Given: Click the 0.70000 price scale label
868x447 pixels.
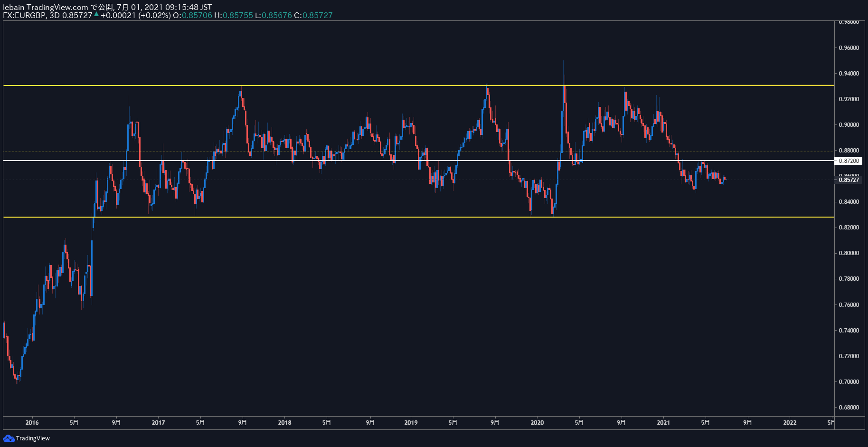Looking at the screenshot, I should 849,382.
